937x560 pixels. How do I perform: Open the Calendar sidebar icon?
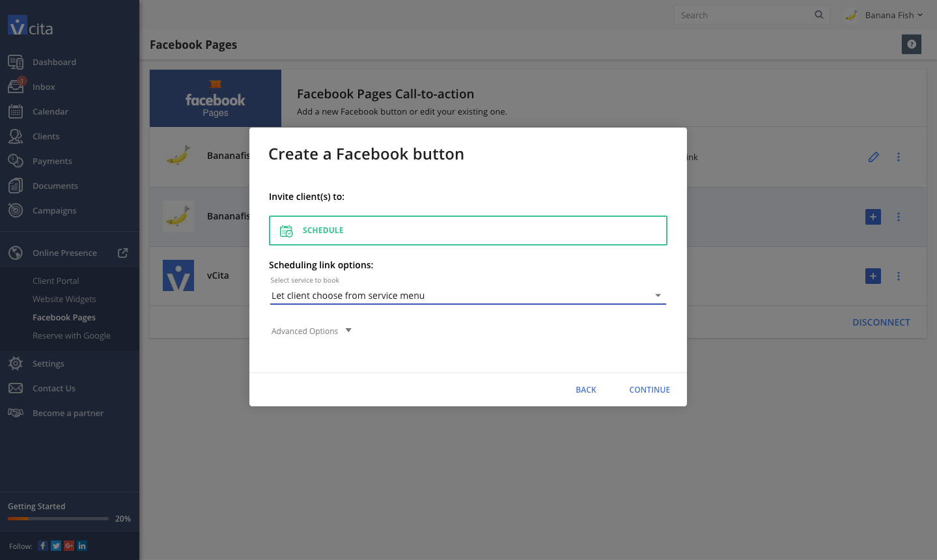[16, 111]
